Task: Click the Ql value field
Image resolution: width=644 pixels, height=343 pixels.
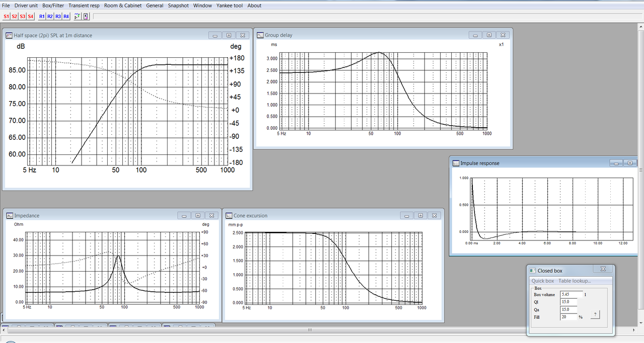Action: point(569,302)
